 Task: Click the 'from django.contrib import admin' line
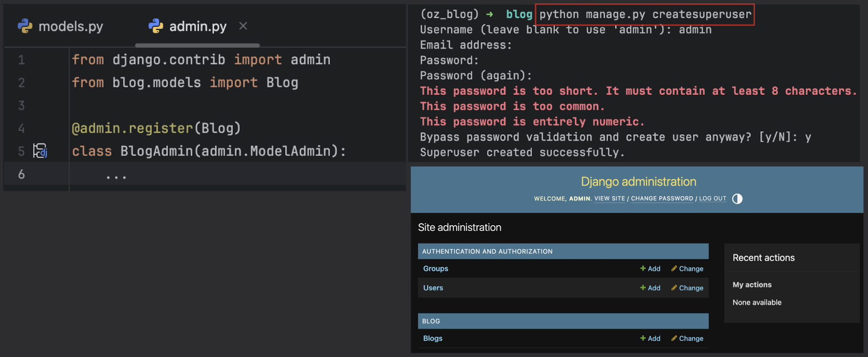(201, 60)
